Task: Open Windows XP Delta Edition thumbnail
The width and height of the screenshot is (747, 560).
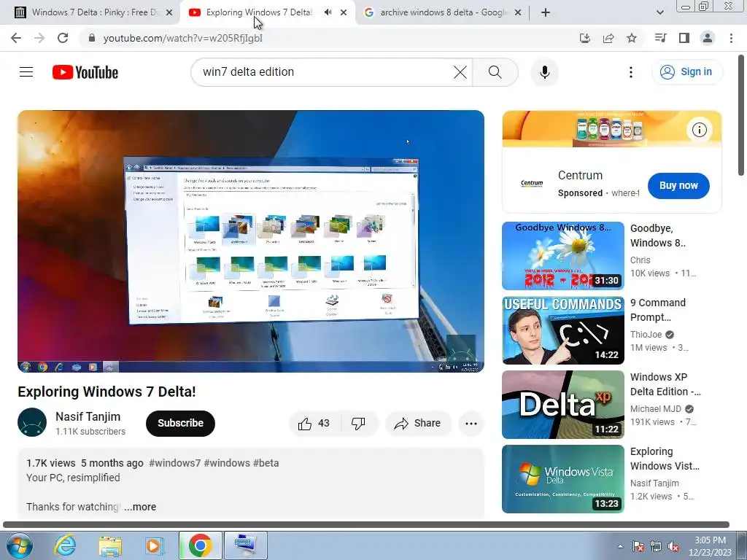Action: [x=562, y=405]
